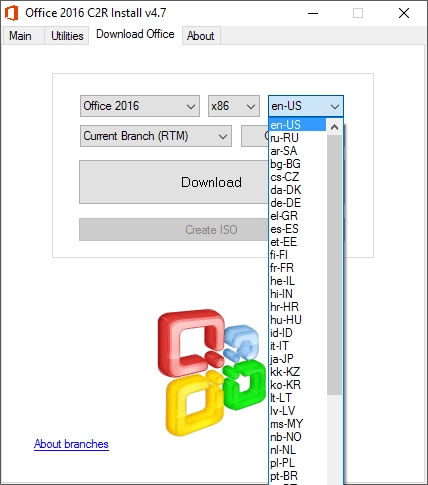Choose ru-RU from the language list

pyautogui.click(x=297, y=138)
